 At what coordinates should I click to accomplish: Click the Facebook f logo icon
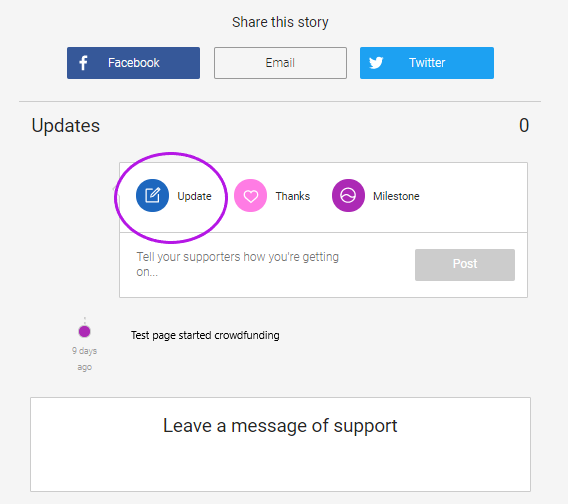[83, 63]
